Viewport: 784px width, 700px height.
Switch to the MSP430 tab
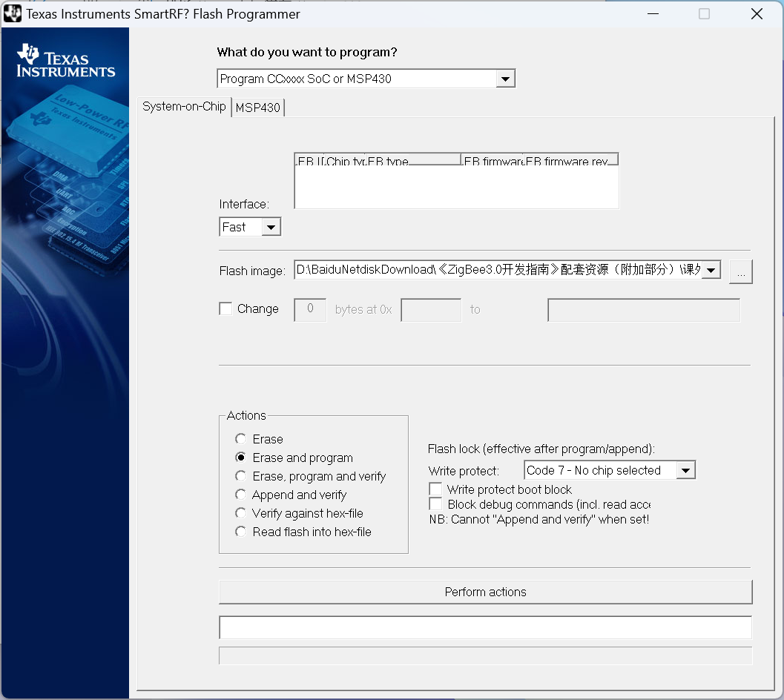click(x=257, y=108)
